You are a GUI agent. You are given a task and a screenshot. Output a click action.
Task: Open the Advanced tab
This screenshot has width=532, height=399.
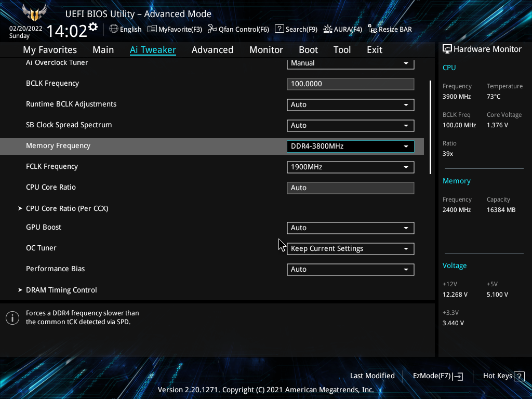click(212, 50)
